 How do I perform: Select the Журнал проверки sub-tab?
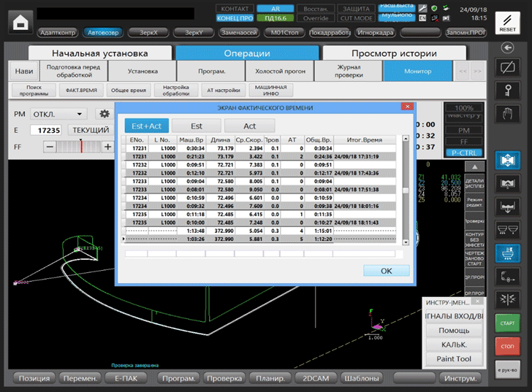pyautogui.click(x=349, y=71)
